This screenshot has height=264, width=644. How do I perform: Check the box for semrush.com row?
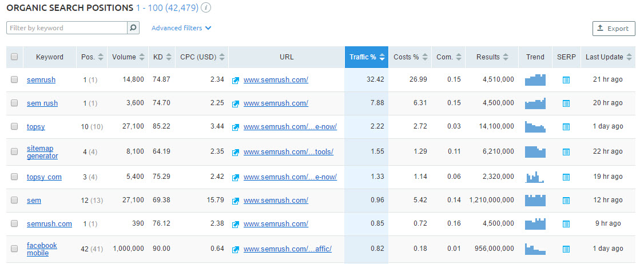14,223
